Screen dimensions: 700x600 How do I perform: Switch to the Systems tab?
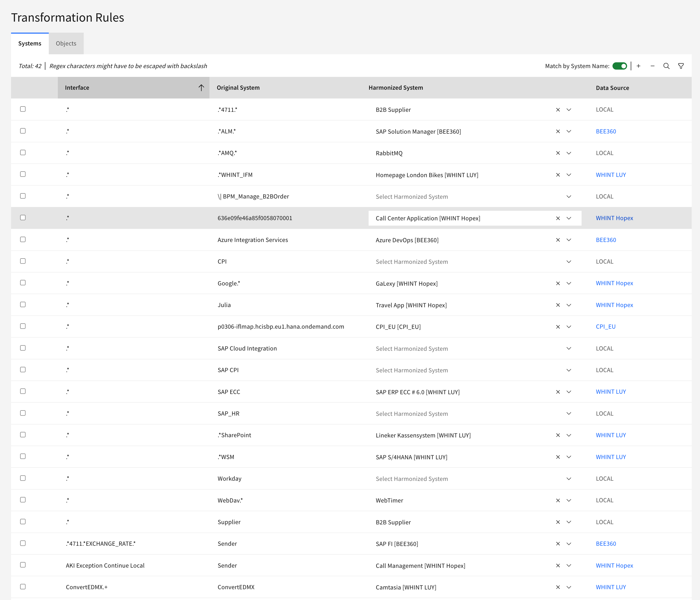point(30,43)
